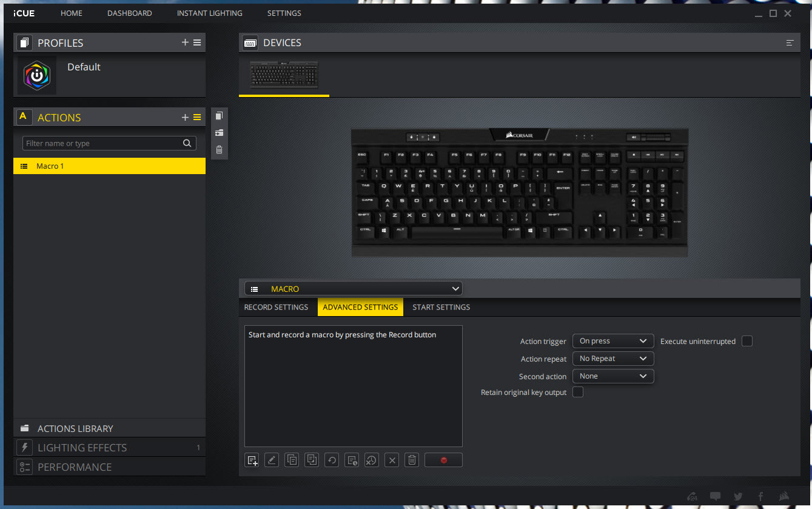Open the Action trigger dropdown

613,341
